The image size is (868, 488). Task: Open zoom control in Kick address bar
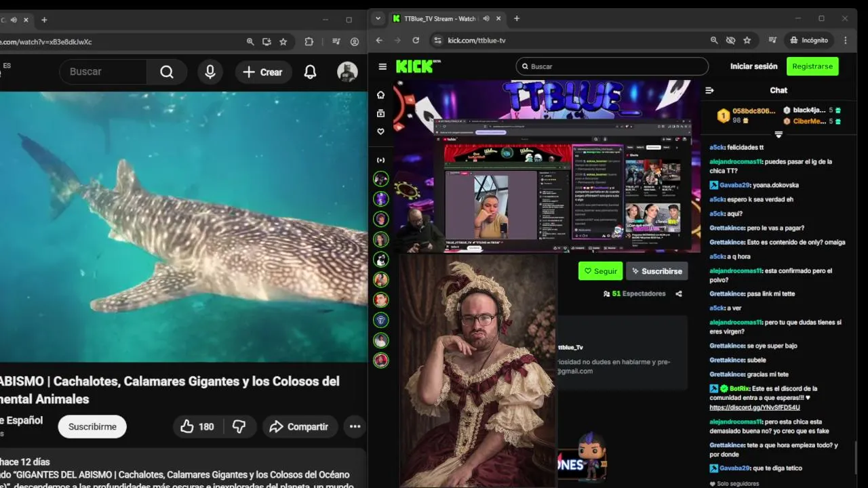(714, 40)
